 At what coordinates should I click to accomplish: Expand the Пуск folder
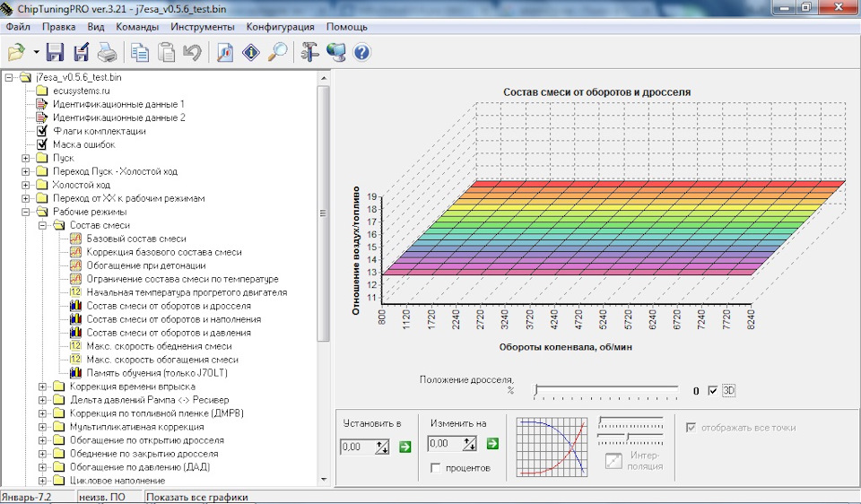26,158
